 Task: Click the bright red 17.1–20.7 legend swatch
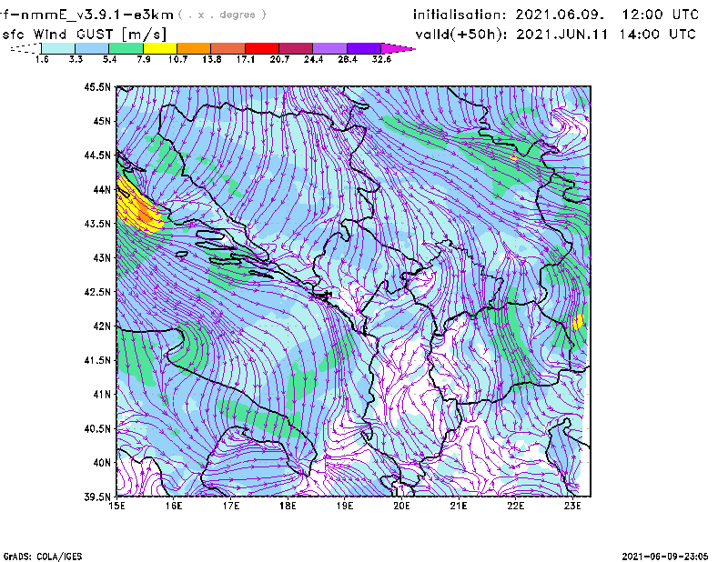coord(262,48)
